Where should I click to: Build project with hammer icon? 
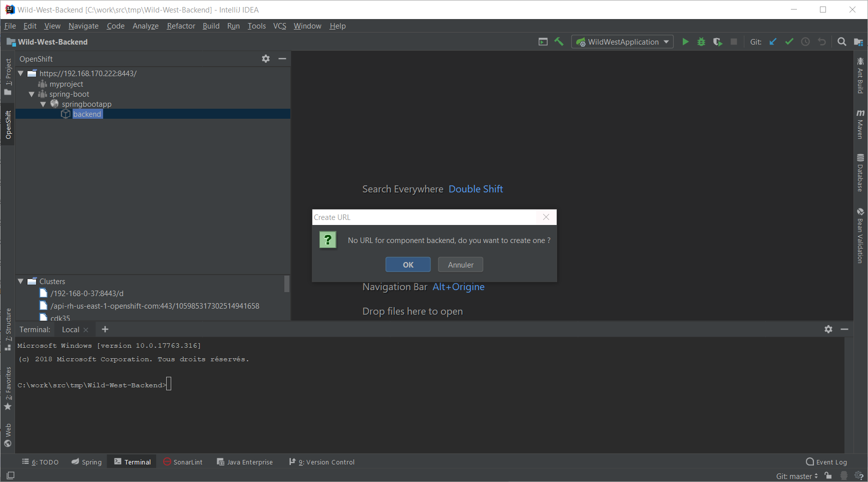click(559, 42)
